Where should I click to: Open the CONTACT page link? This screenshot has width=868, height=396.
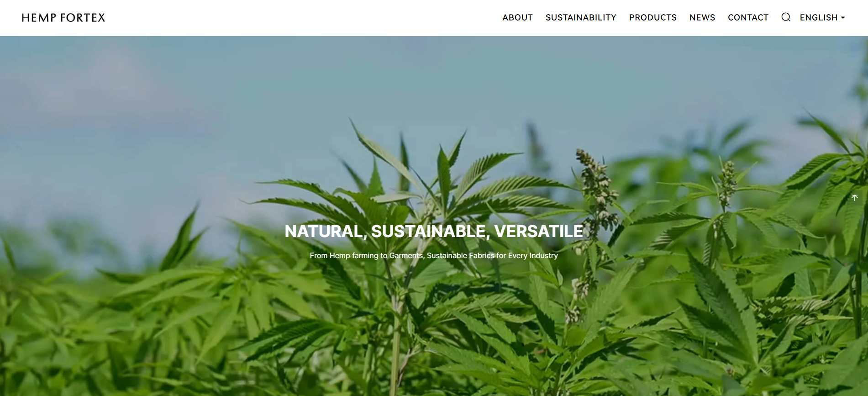[x=748, y=17]
